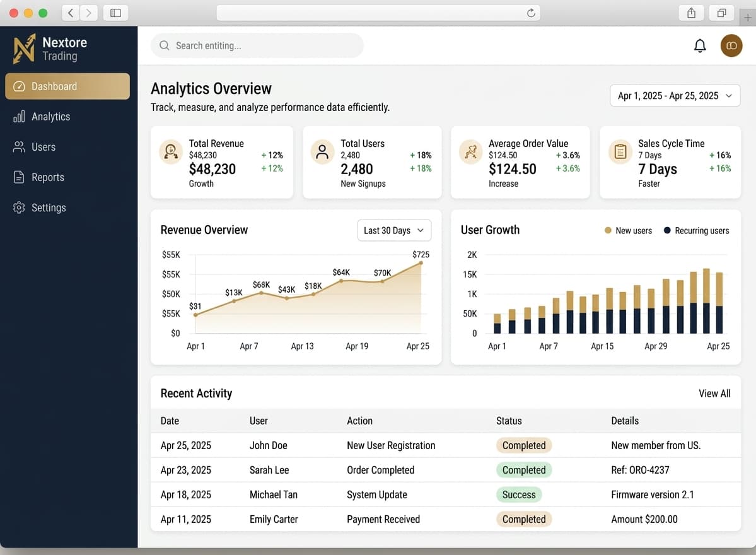Click Success badge for Michael Tan
This screenshot has width=756, height=555.
pos(519,494)
